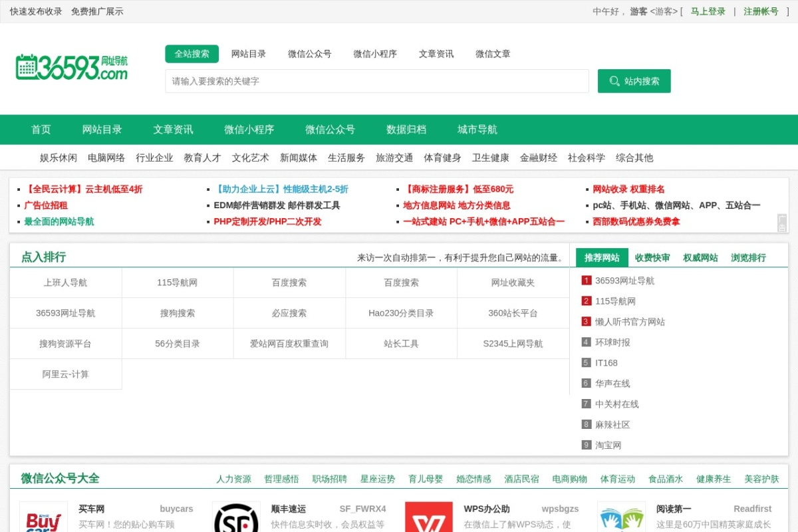This screenshot has height=532, width=798.
Task: Open 懒人听书官方网站 in recommended list
Action: [x=630, y=322]
